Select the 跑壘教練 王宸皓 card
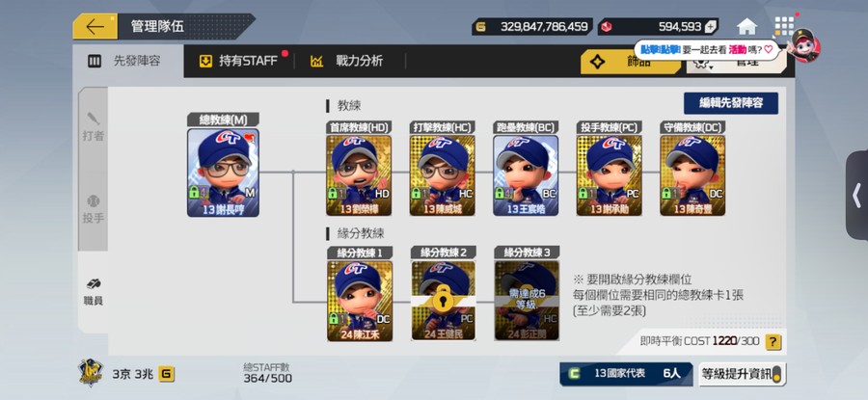The width and height of the screenshot is (868, 400). pos(526,174)
